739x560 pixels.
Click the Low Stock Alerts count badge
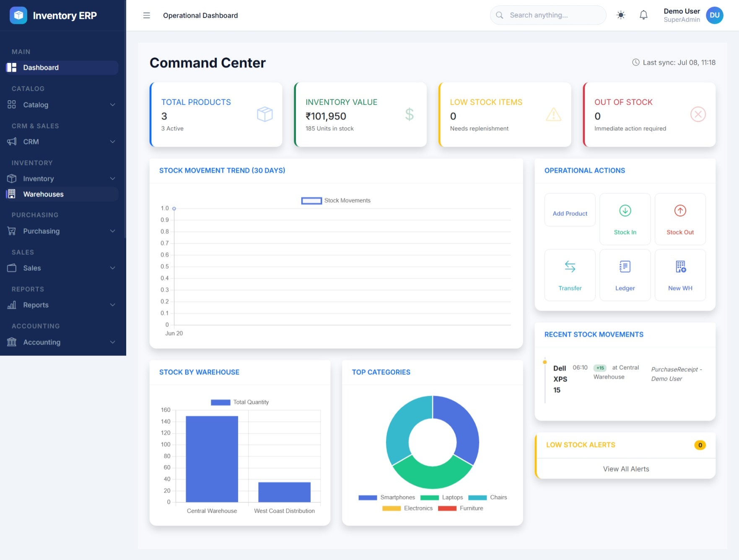point(700,445)
